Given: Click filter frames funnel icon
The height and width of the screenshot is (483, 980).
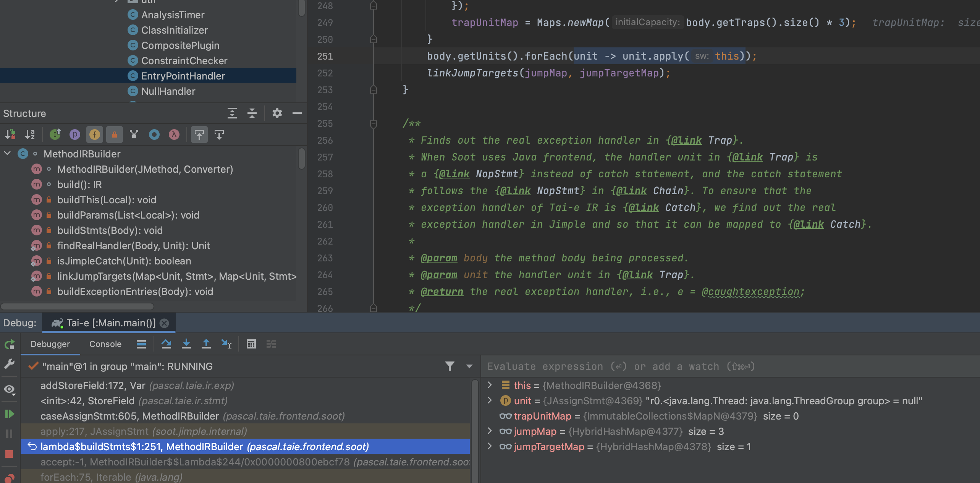Looking at the screenshot, I should (450, 366).
